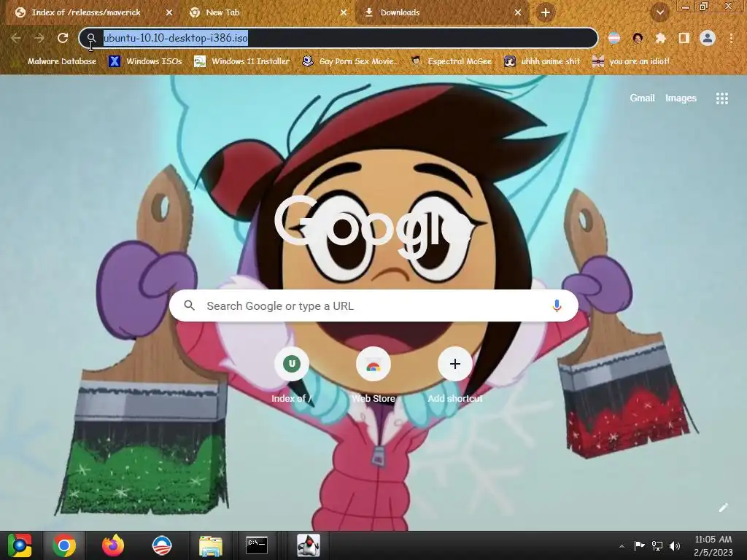Switch to the New Tab tab

pyautogui.click(x=268, y=12)
